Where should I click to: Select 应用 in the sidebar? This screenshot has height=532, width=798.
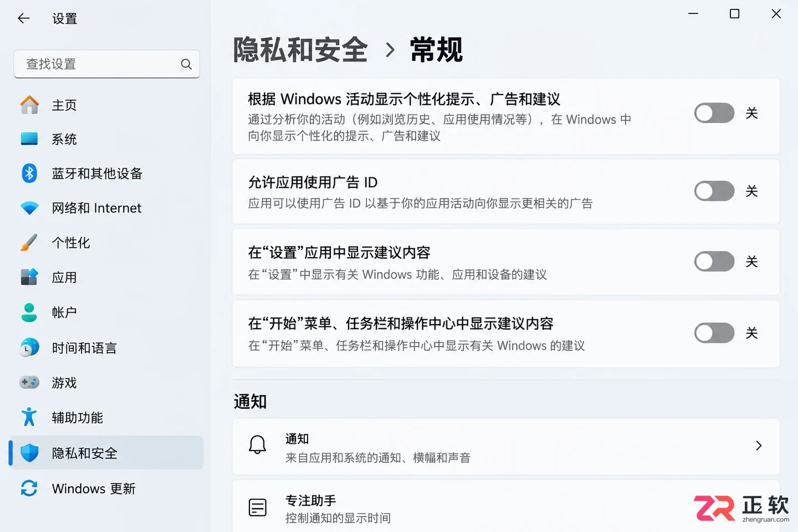coord(106,277)
